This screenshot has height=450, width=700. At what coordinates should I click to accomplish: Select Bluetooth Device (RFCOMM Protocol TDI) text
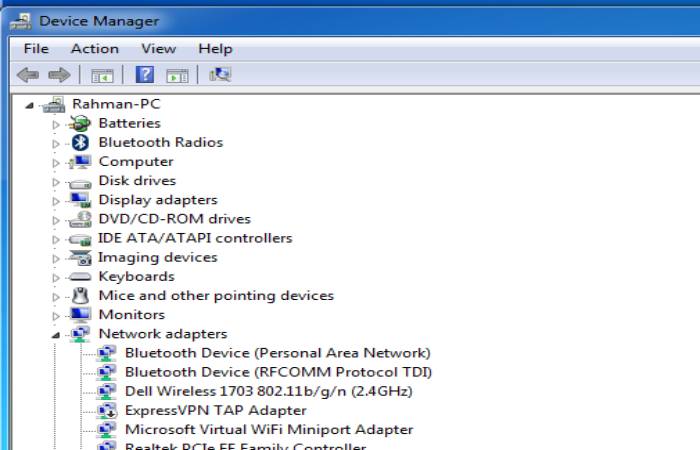279,372
